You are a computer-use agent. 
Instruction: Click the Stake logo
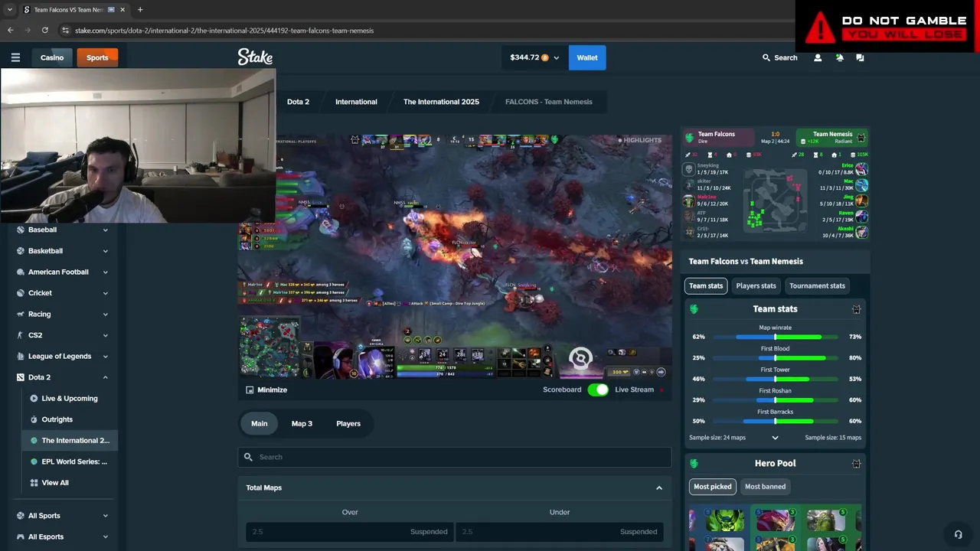point(255,57)
